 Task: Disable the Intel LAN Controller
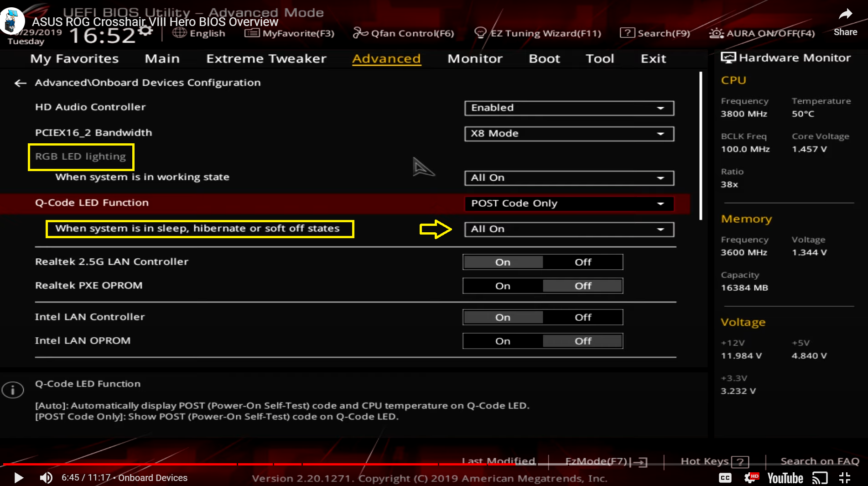click(x=582, y=317)
